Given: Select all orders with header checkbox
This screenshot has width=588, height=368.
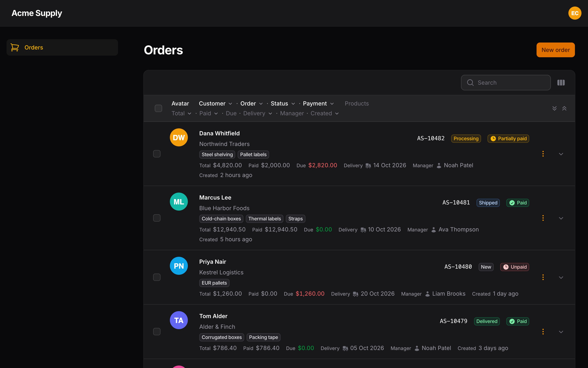Looking at the screenshot, I should coord(158,108).
